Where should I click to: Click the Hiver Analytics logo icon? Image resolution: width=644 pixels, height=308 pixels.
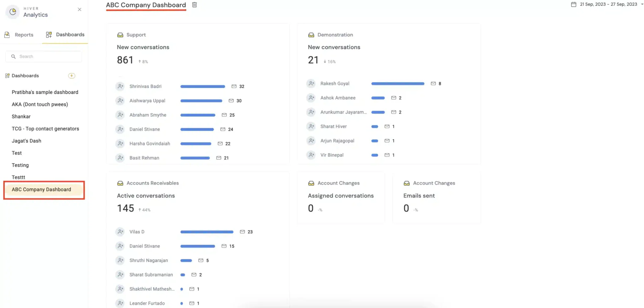point(13,12)
